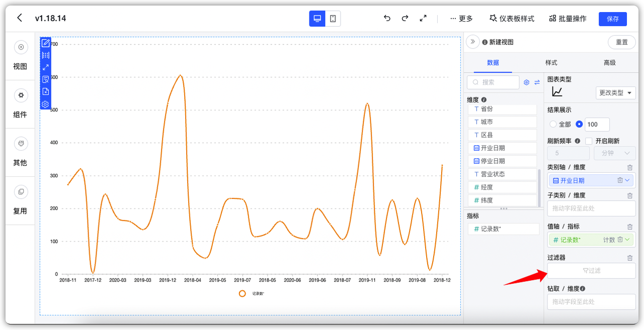
Task: Clear 子类别 / 维度 with its trash icon
Action: pyautogui.click(x=630, y=195)
